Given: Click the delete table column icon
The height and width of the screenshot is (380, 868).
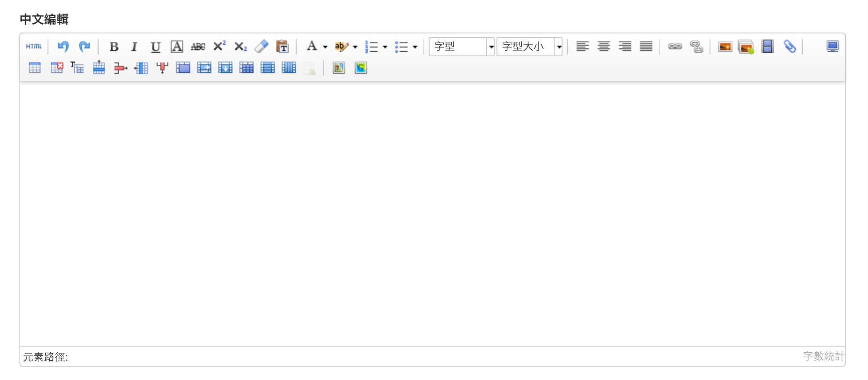Looking at the screenshot, I should (x=162, y=68).
